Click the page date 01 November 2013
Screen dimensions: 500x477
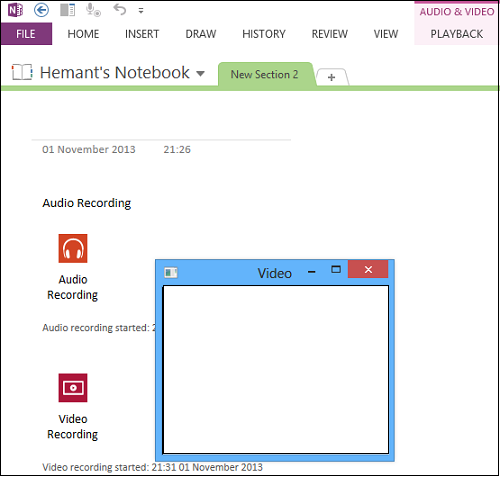[89, 149]
